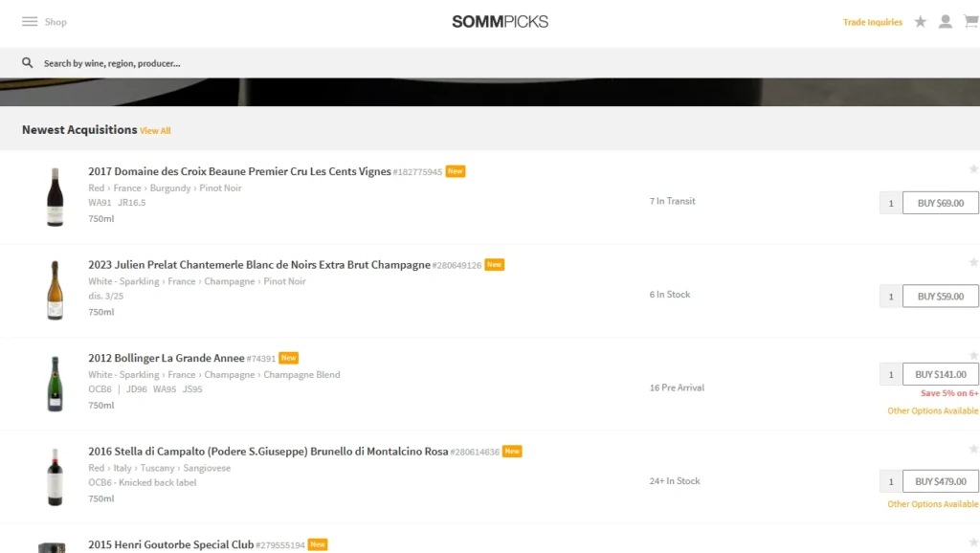Edit quantity for Stella di Campalto

[891, 481]
